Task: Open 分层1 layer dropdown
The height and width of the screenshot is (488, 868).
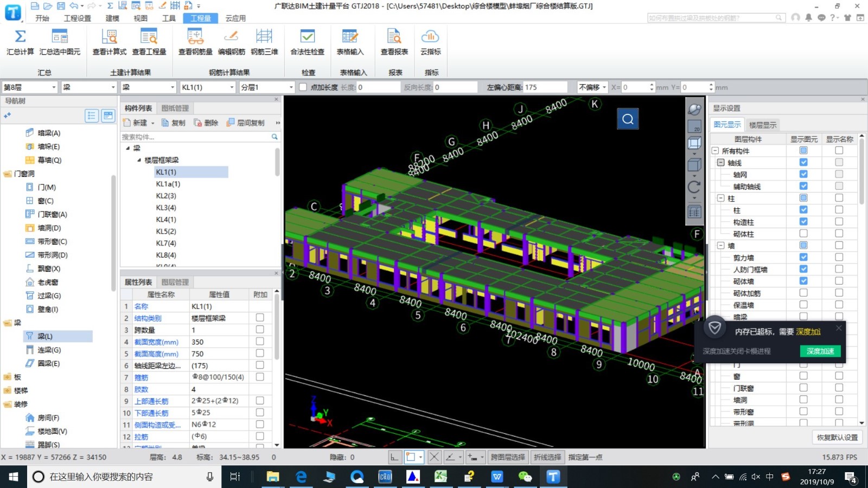Action: coord(267,87)
